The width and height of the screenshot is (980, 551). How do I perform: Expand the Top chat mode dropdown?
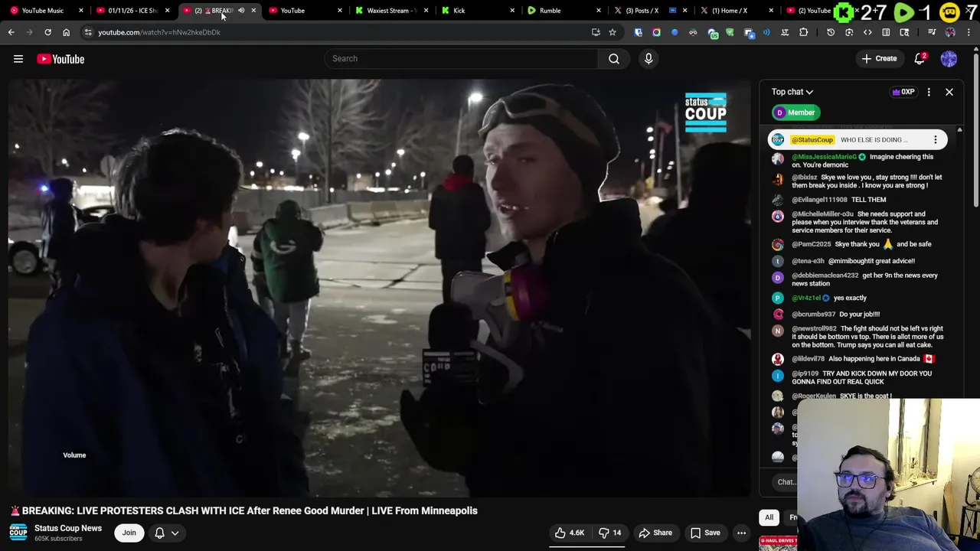click(x=792, y=92)
